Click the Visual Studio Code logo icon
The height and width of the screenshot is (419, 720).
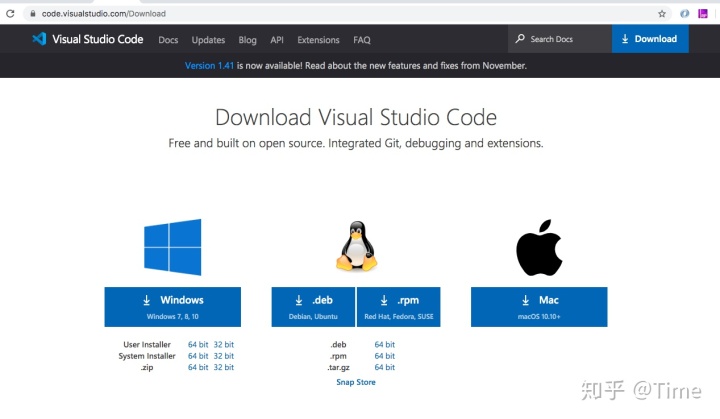tap(39, 39)
